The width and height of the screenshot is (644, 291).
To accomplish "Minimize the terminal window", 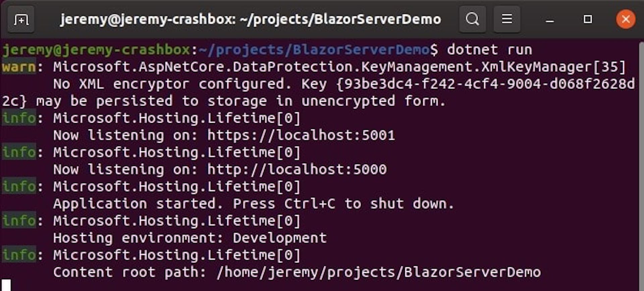I will (x=549, y=20).
